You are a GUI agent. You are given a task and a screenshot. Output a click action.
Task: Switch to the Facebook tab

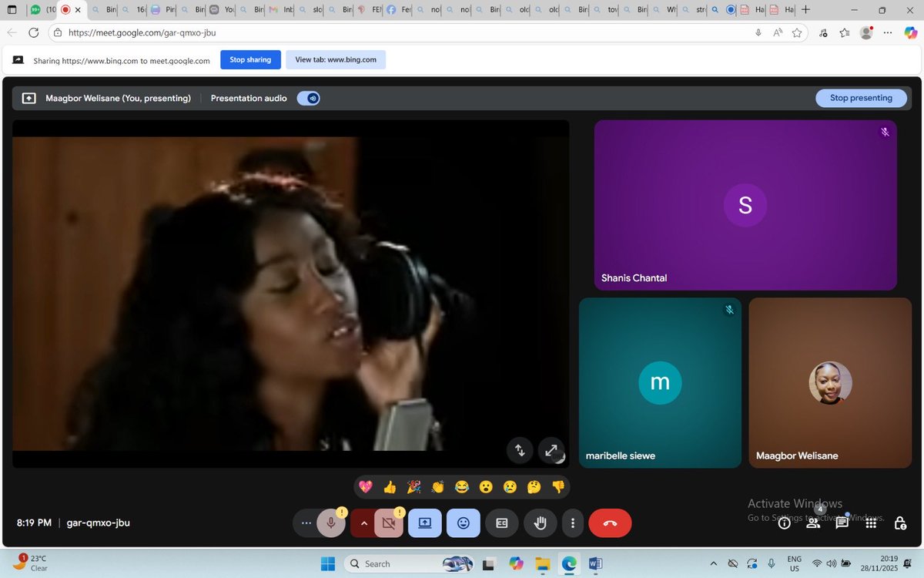coord(397,10)
